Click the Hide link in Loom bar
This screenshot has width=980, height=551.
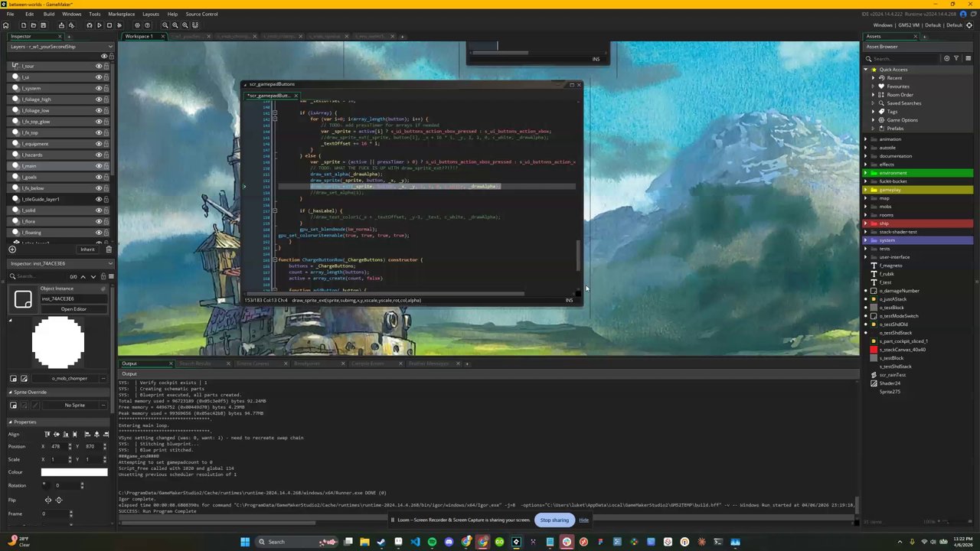click(583, 520)
